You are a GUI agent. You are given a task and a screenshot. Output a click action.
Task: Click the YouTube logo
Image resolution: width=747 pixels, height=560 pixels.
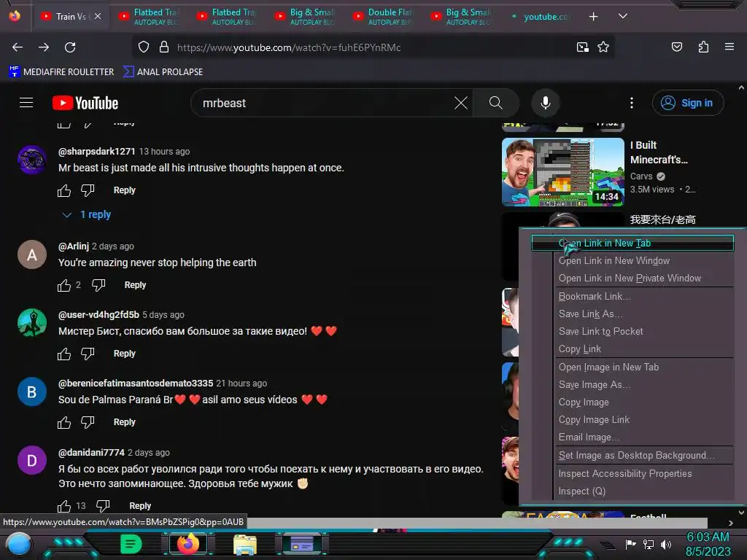[x=85, y=103]
